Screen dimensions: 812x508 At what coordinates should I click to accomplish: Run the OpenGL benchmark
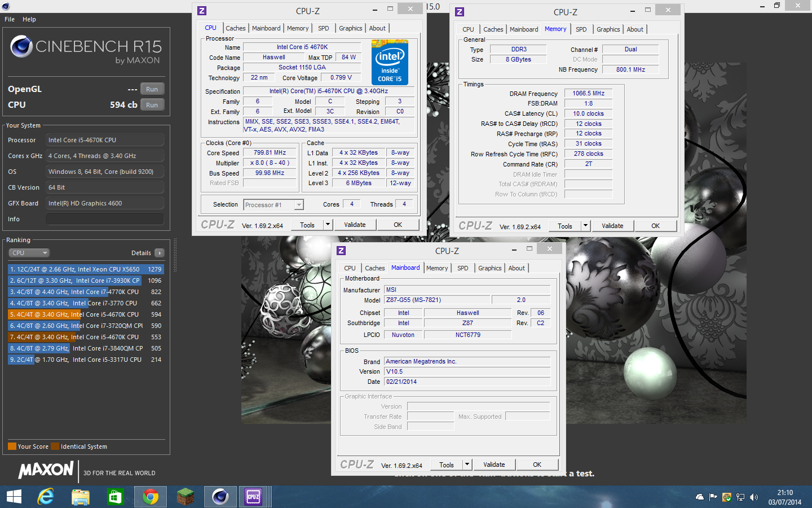(x=152, y=89)
